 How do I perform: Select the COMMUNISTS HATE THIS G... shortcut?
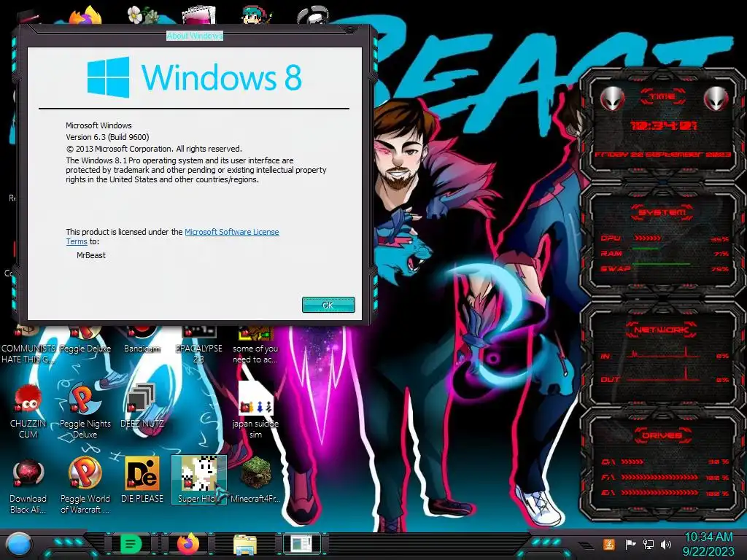tap(28, 345)
